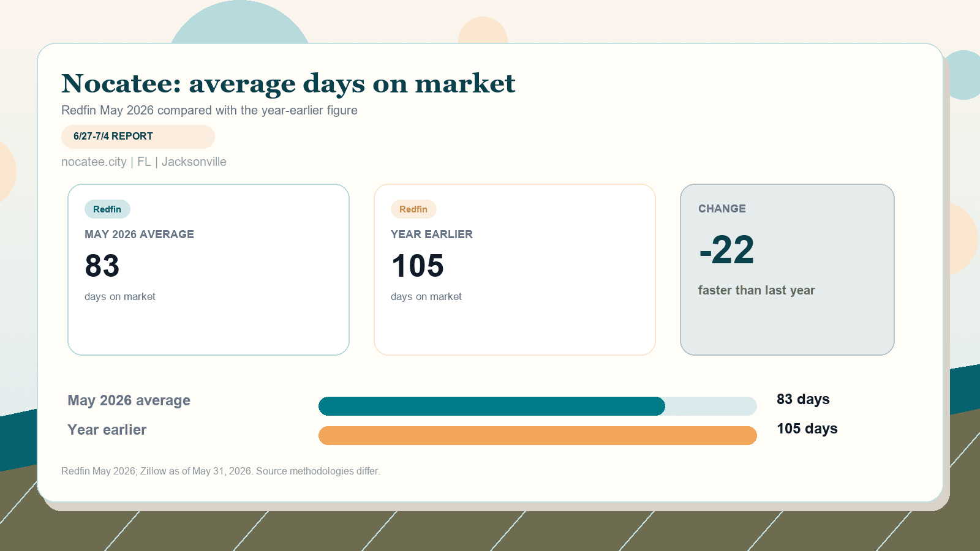980x551 pixels.
Task: Select the 'YEAR EARLIER' card label
Action: coord(432,234)
